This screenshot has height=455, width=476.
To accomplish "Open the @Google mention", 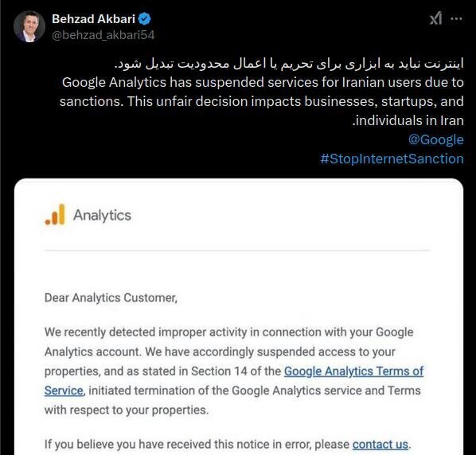I will pos(436,139).
